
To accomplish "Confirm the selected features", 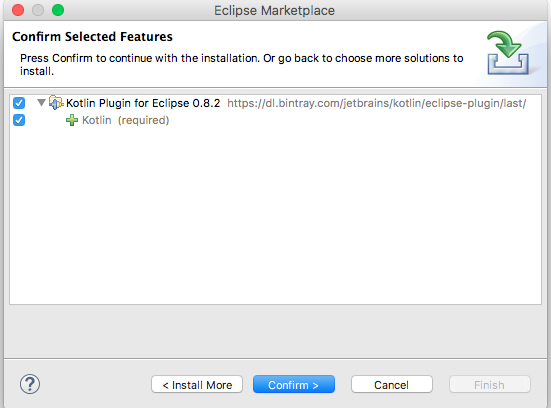I will pyautogui.click(x=294, y=384).
